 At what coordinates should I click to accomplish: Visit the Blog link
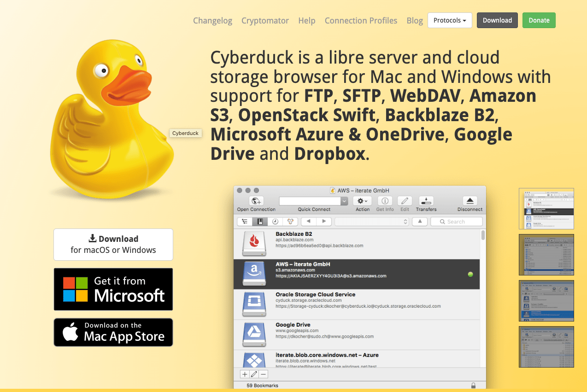(x=415, y=21)
